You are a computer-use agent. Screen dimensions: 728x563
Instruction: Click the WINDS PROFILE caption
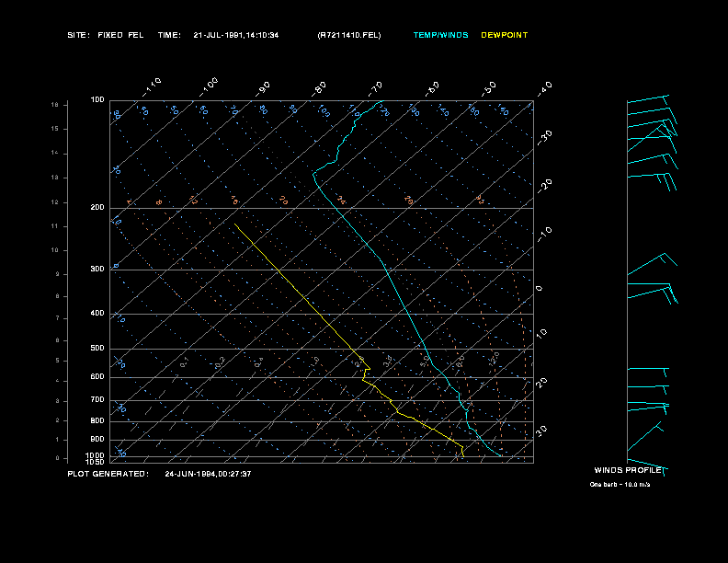coord(628,469)
